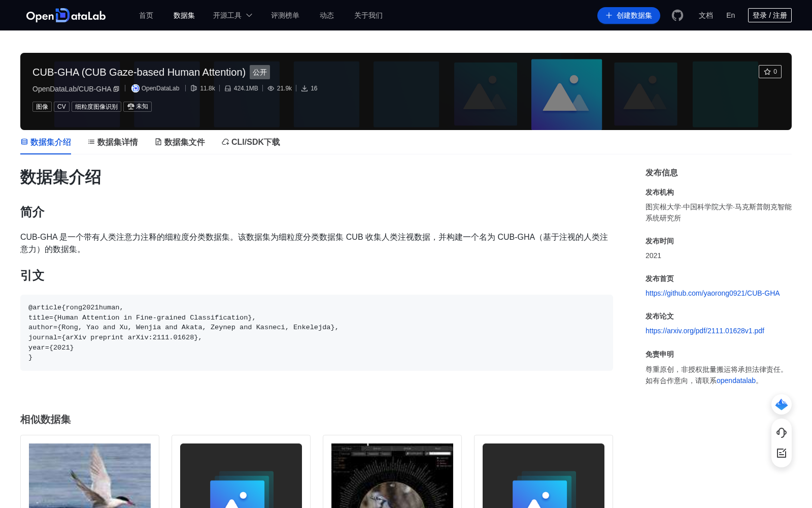Open 动态 navigation item
812x508 pixels.
coord(327,15)
